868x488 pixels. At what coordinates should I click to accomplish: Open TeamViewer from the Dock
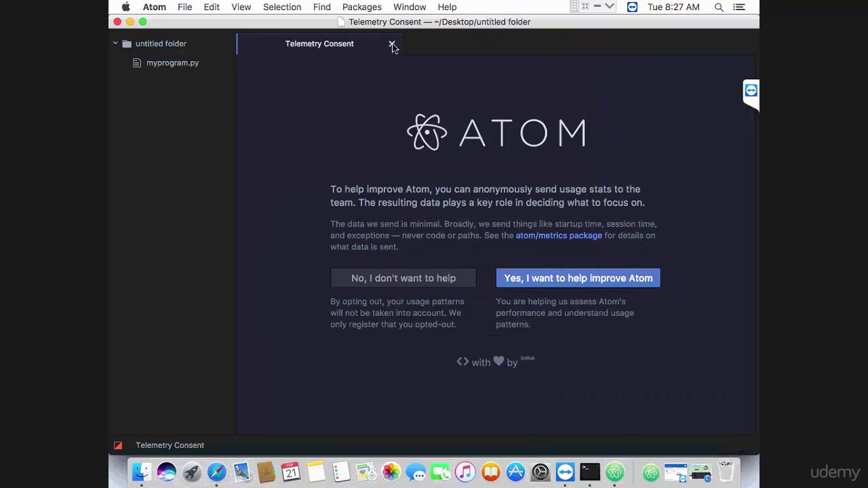[565, 472]
